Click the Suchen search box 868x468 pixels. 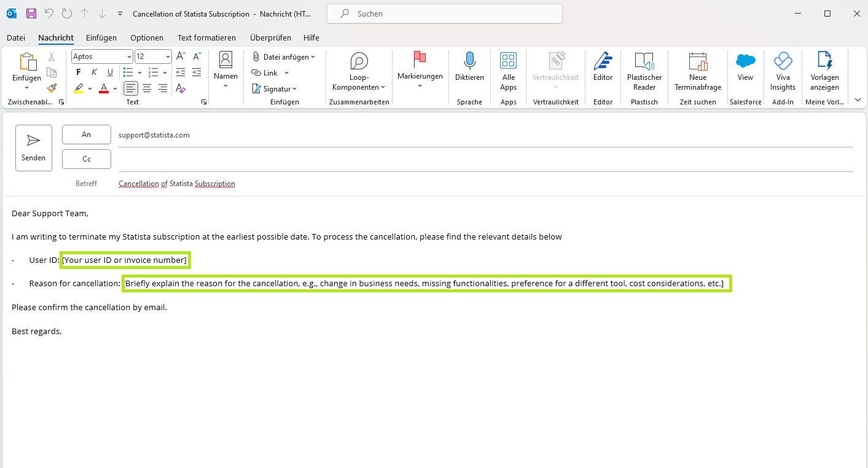coord(445,14)
